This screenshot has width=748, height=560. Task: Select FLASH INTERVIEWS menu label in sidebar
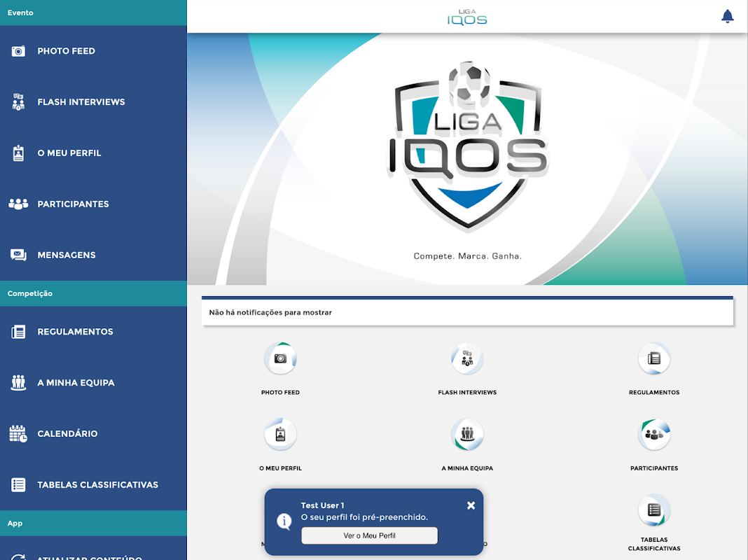coord(81,102)
